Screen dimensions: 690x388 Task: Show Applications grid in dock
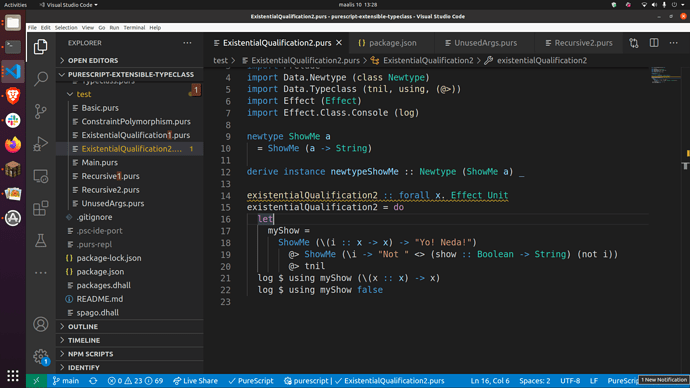13,375
